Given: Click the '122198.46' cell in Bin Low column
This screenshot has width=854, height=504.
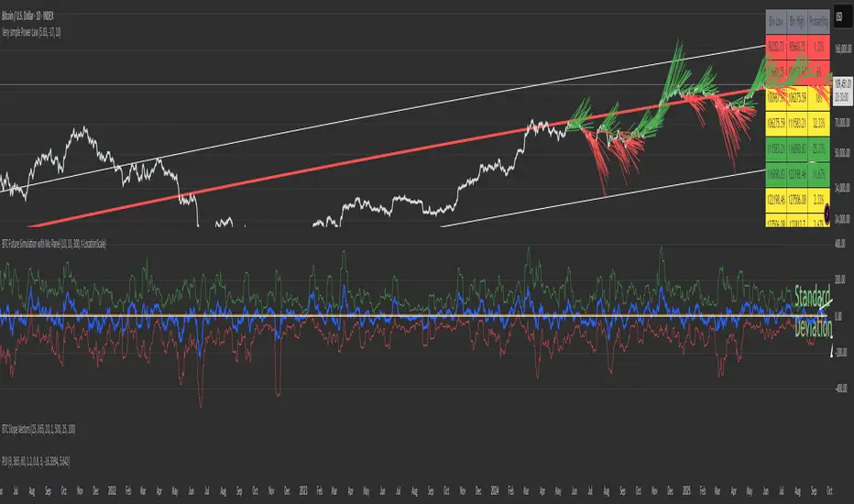Looking at the screenshot, I should tap(775, 200).
